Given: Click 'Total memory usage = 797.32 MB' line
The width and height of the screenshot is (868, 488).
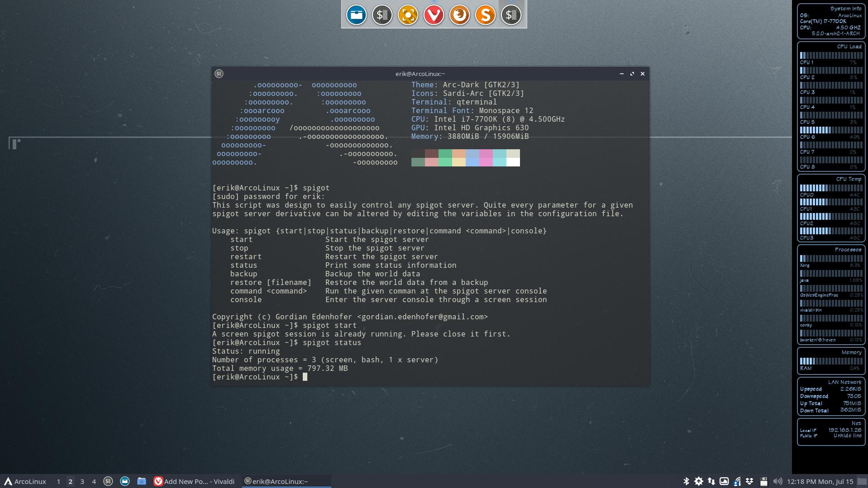Looking at the screenshot, I should (x=280, y=368).
